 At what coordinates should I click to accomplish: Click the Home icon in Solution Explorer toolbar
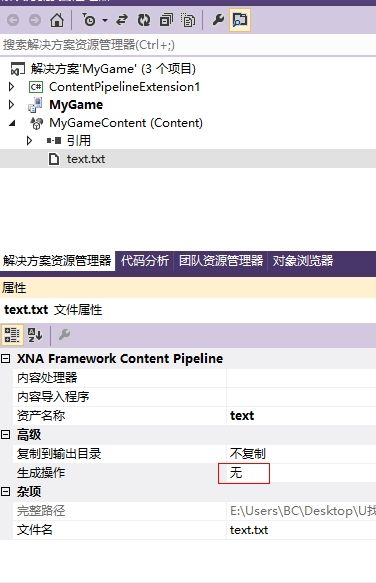click(x=57, y=20)
